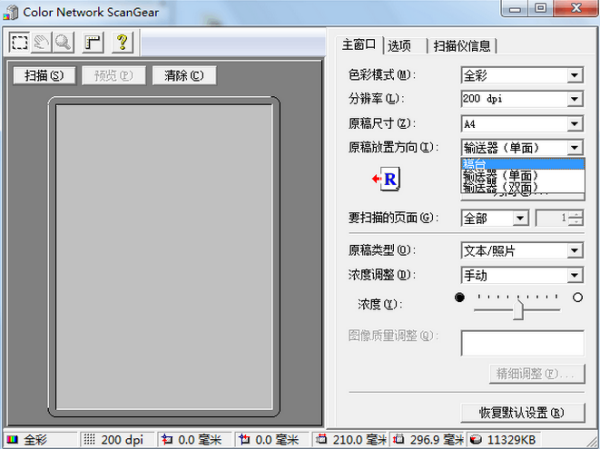This screenshot has height=449, width=600.
Task: Click the color mode icon in status bar
Action: pos(12,439)
